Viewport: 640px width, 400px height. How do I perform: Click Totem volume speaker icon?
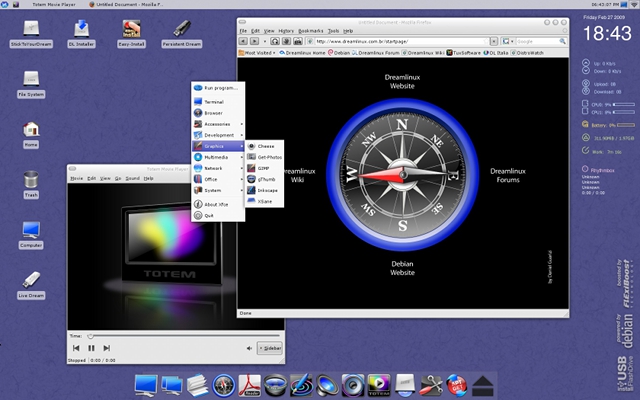click(x=249, y=348)
